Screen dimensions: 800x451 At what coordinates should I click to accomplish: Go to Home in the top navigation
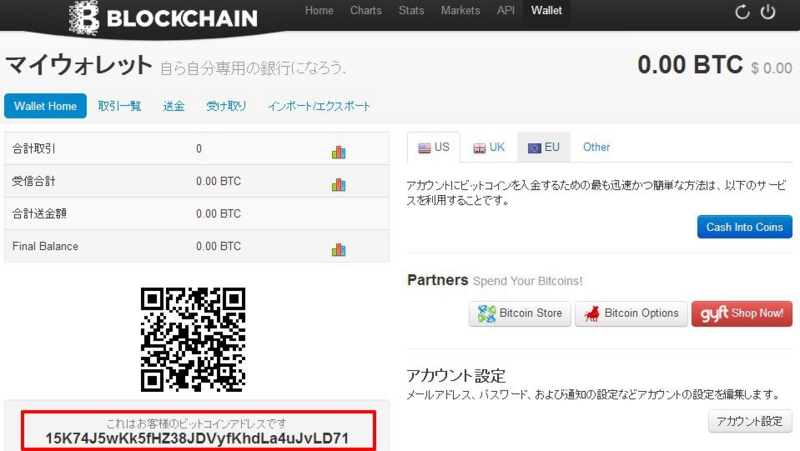[319, 10]
